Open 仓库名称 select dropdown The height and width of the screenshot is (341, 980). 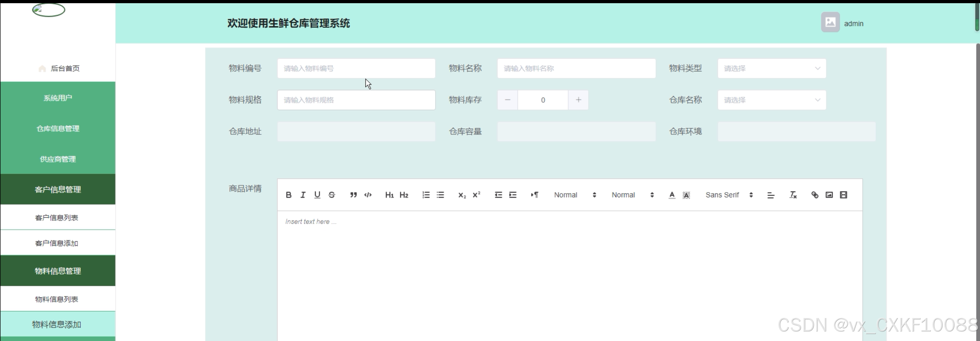click(772, 100)
